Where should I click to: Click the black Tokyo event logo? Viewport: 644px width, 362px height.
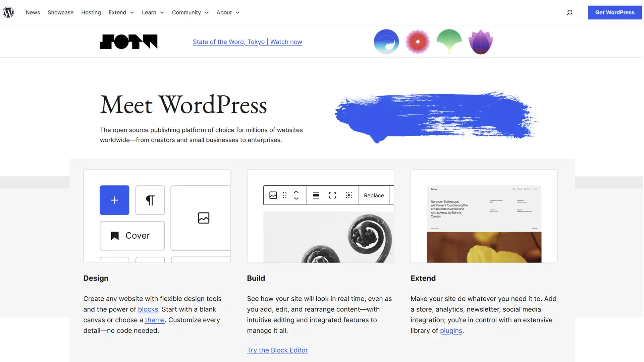(x=128, y=42)
